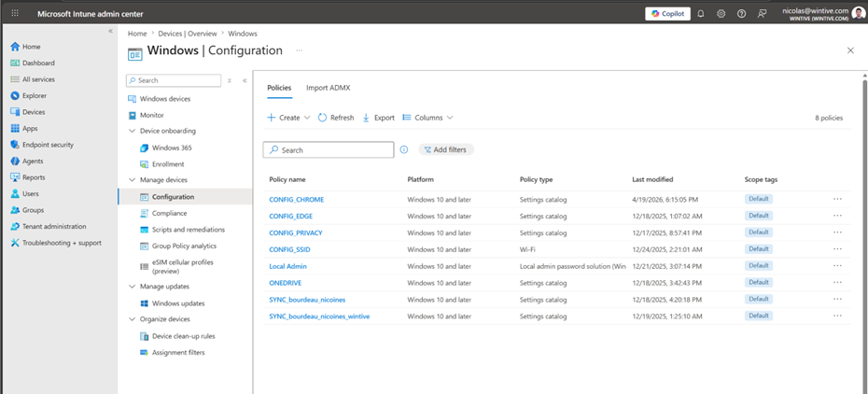Open the Local Admin policy
The image size is (868, 394).
tap(287, 266)
